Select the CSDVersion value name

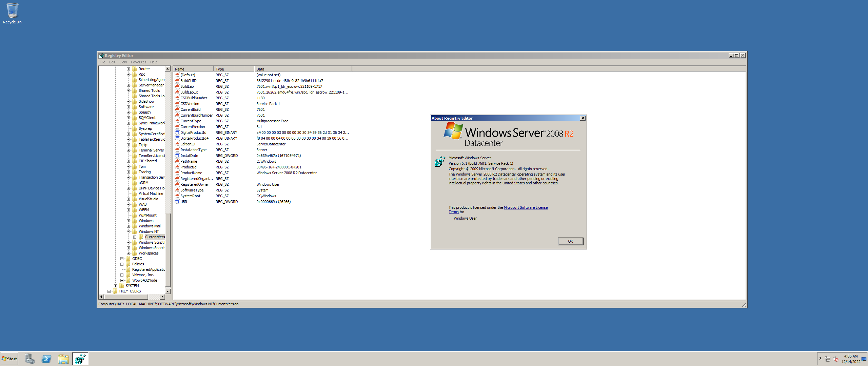point(190,104)
